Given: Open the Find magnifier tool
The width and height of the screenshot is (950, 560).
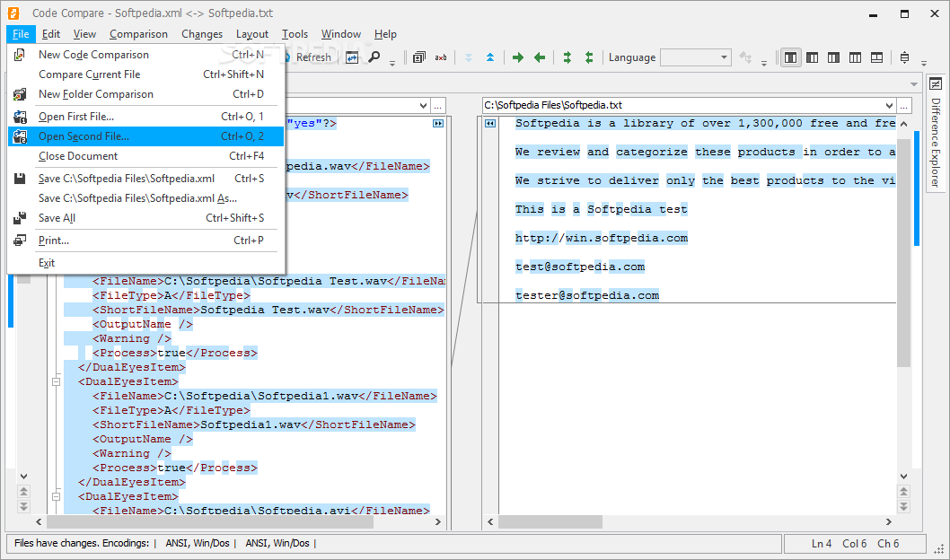Looking at the screenshot, I should [x=374, y=57].
